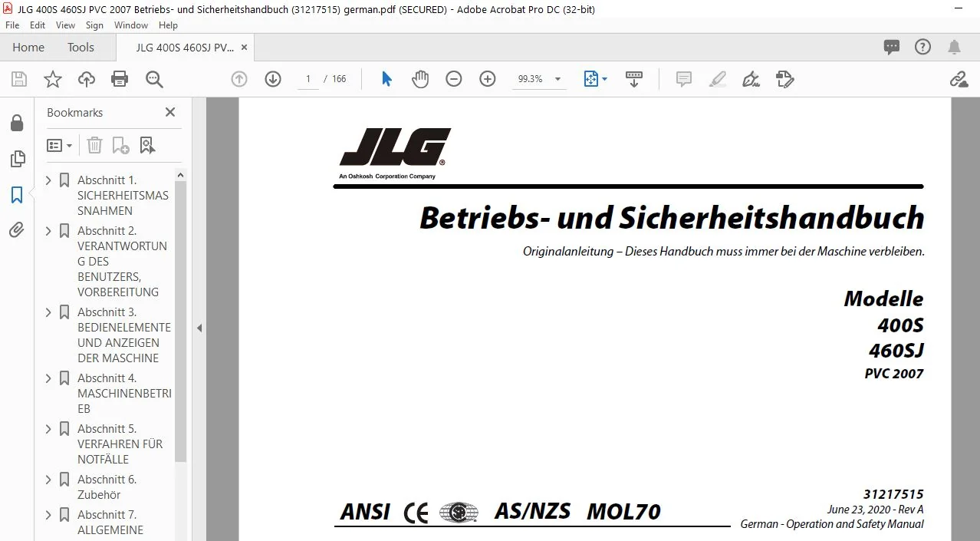Image resolution: width=980 pixels, height=541 pixels.
Task: Click the page number input field
Action: click(x=307, y=79)
